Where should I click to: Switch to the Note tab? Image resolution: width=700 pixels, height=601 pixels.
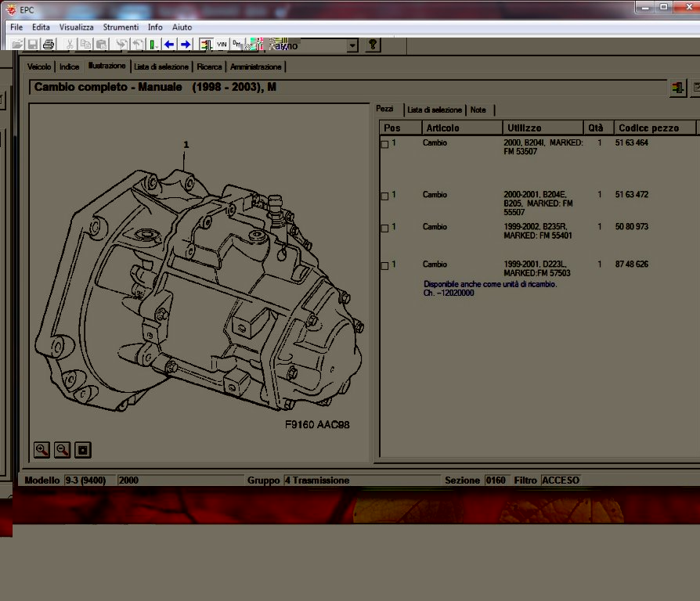pos(478,110)
